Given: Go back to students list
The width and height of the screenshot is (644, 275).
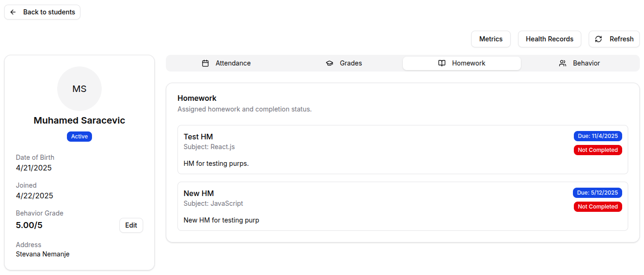Looking at the screenshot, I should (x=42, y=12).
